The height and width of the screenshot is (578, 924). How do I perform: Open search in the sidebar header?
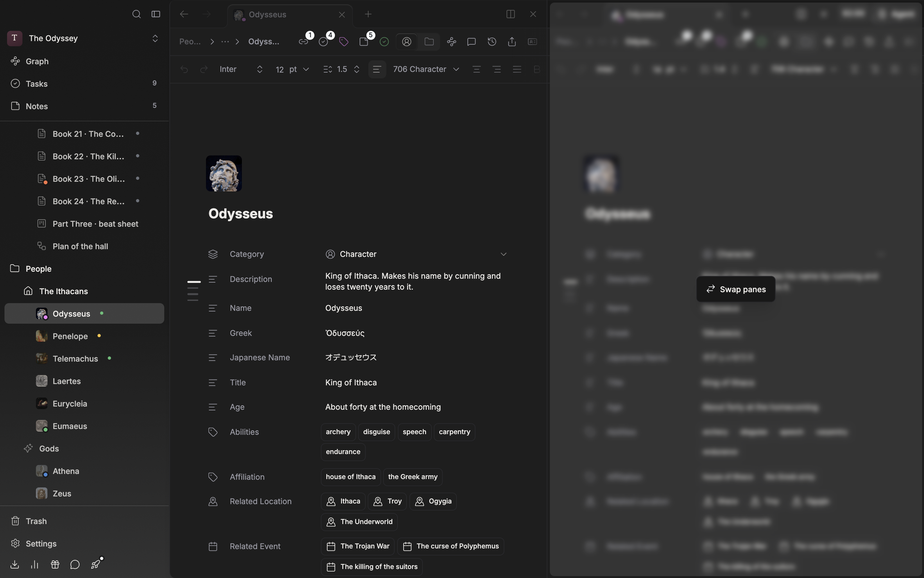point(136,14)
